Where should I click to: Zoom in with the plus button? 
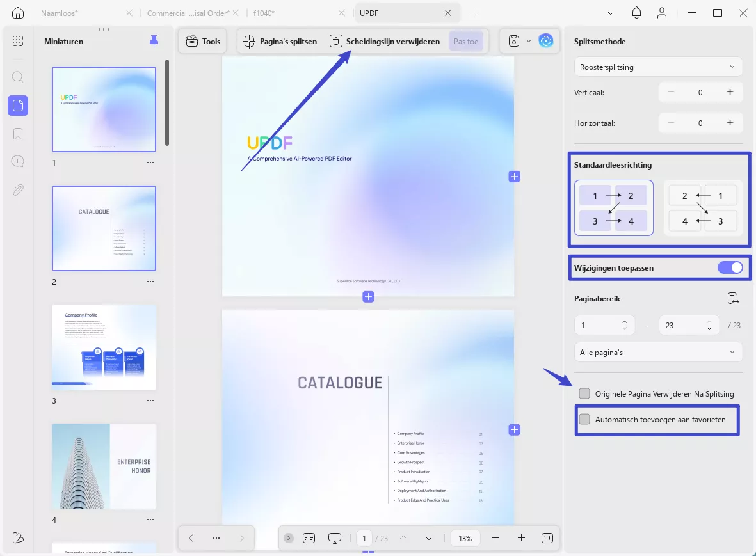pyautogui.click(x=521, y=538)
